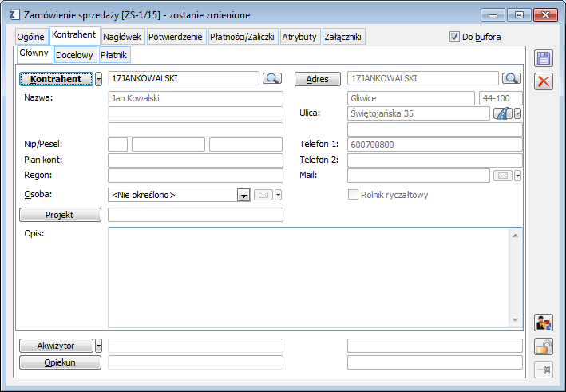Toggle the Rolnik ryczałtowy checkbox

(x=353, y=195)
